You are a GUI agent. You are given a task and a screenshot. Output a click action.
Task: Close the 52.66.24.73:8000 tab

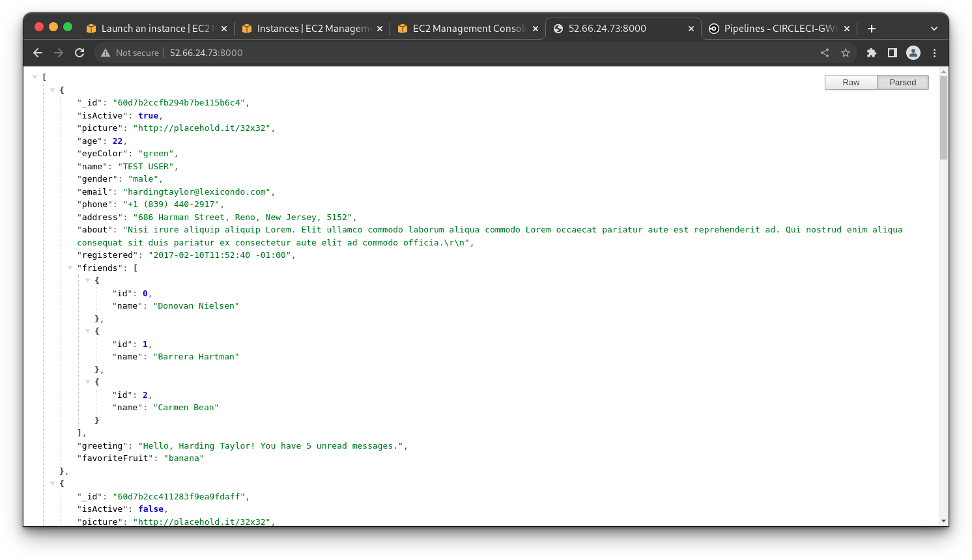[x=691, y=29]
